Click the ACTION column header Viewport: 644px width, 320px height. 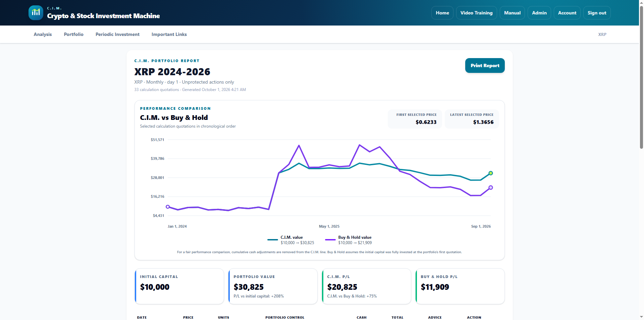[474, 317]
